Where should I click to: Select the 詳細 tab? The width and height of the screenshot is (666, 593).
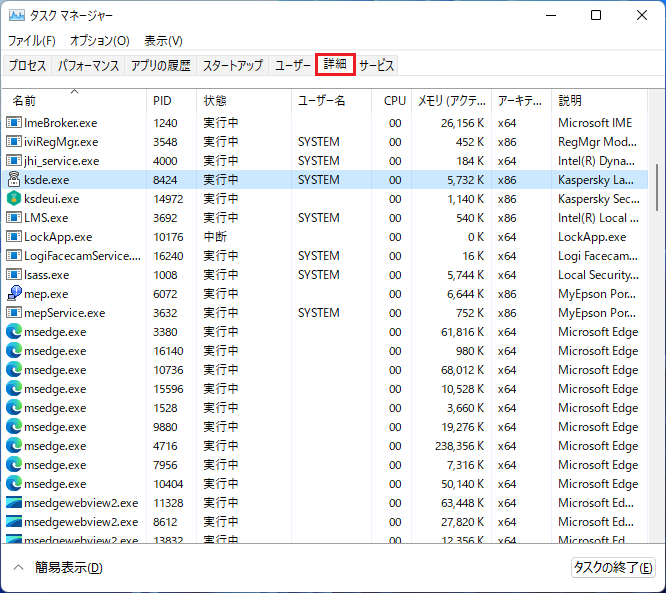click(x=335, y=65)
